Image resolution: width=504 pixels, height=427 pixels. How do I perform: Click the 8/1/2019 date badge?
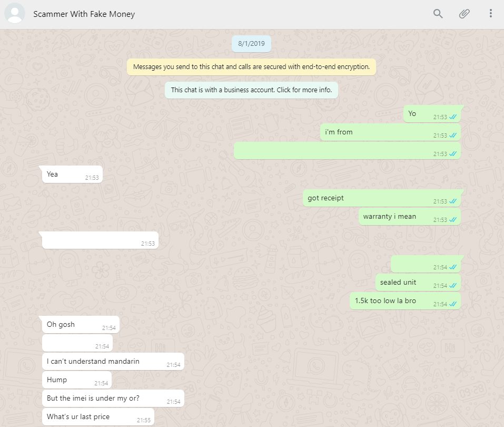(x=251, y=44)
